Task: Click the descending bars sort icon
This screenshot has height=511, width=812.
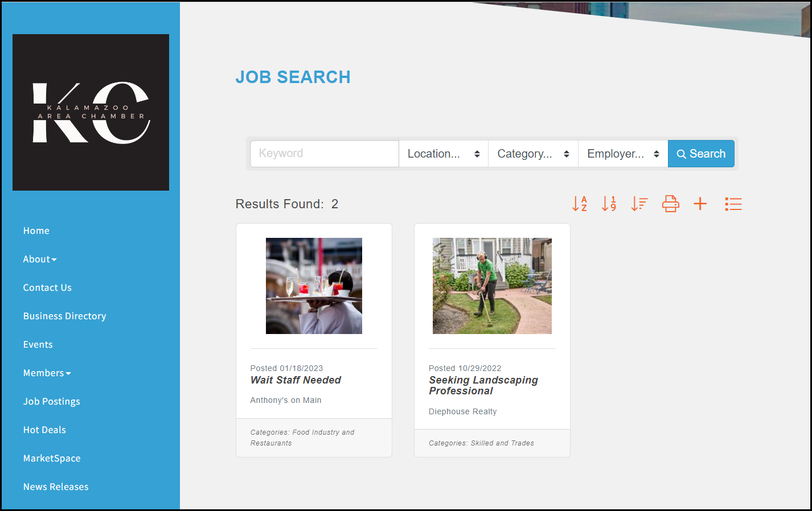Action: (639, 204)
